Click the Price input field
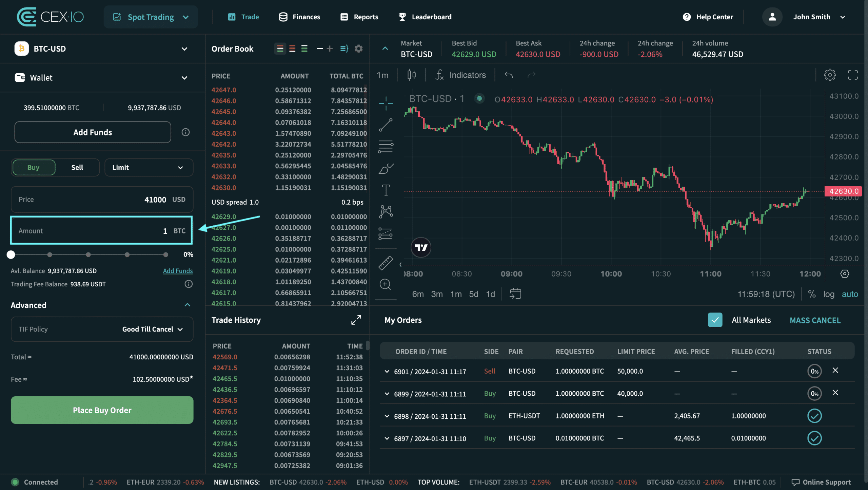 (102, 200)
